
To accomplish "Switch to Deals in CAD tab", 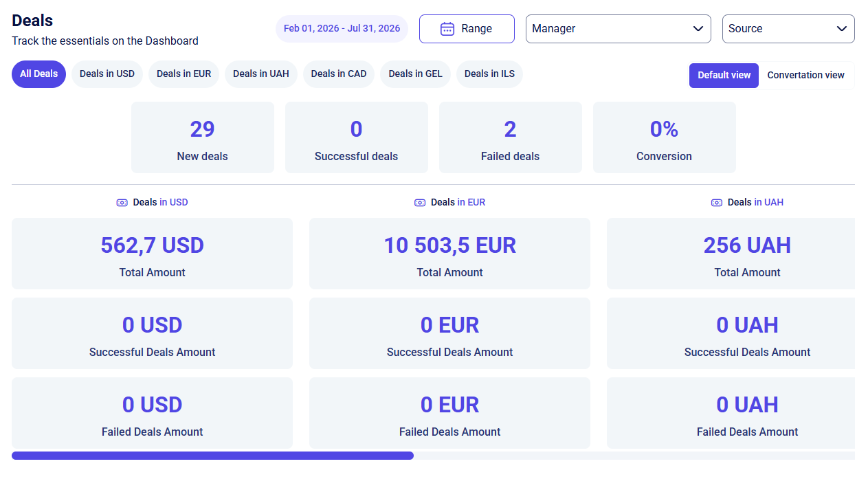I will (x=339, y=74).
